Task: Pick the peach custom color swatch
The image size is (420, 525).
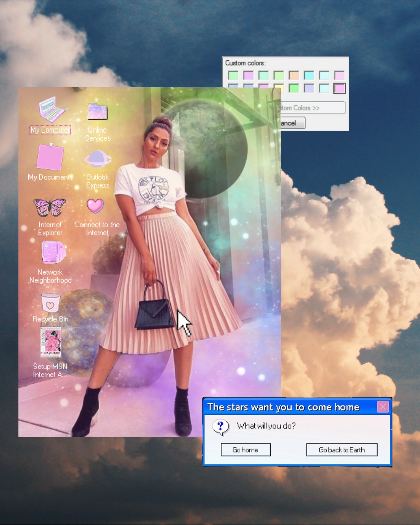Action: pyautogui.click(x=294, y=75)
